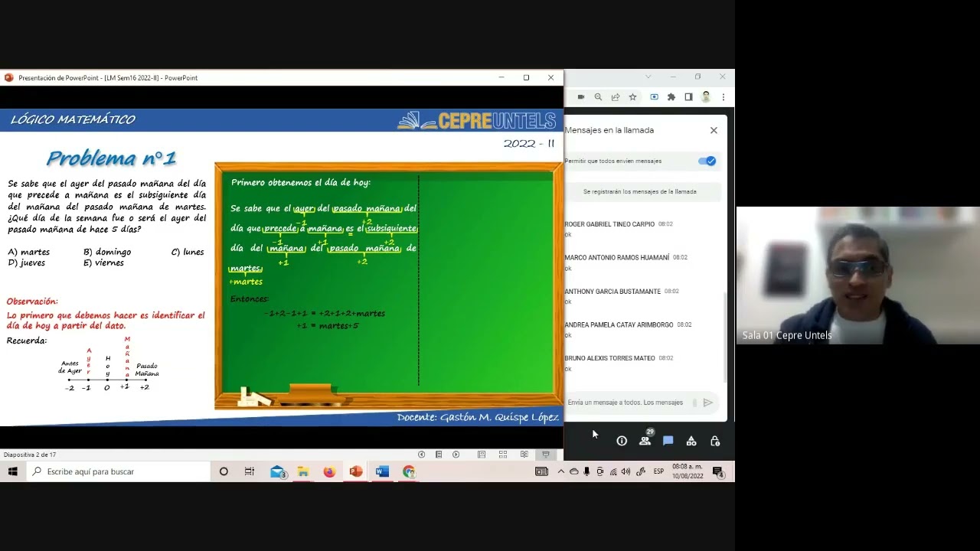Open Word on taskbar
The image size is (980, 551).
coord(382,471)
